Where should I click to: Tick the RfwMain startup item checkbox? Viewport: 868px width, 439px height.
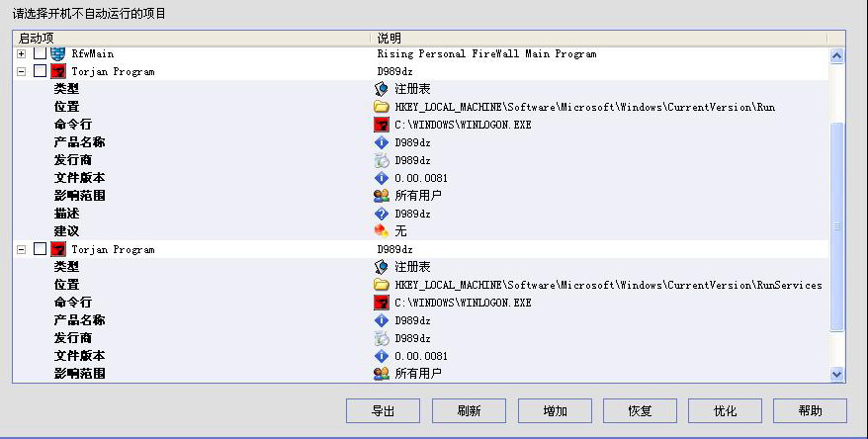40,53
